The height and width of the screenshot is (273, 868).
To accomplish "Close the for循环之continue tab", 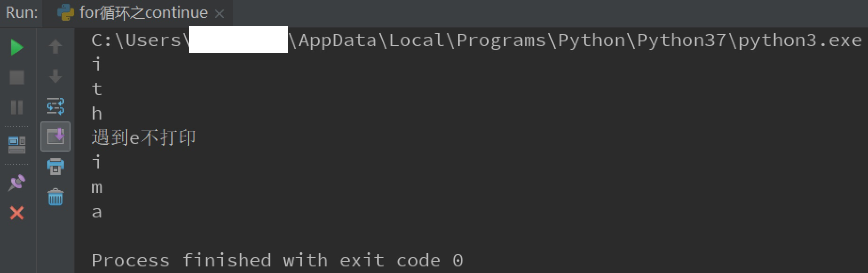I will (x=219, y=14).
